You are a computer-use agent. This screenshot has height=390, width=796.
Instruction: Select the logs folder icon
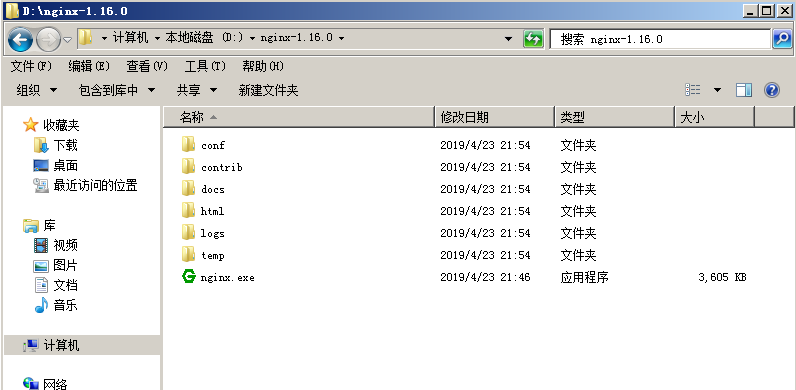(x=188, y=233)
